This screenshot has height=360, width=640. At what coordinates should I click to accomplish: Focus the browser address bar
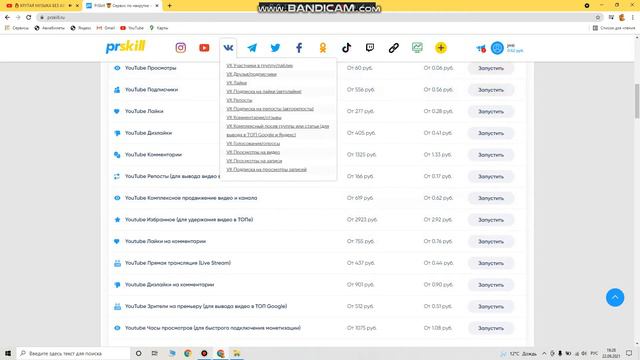pyautogui.click(x=318, y=17)
